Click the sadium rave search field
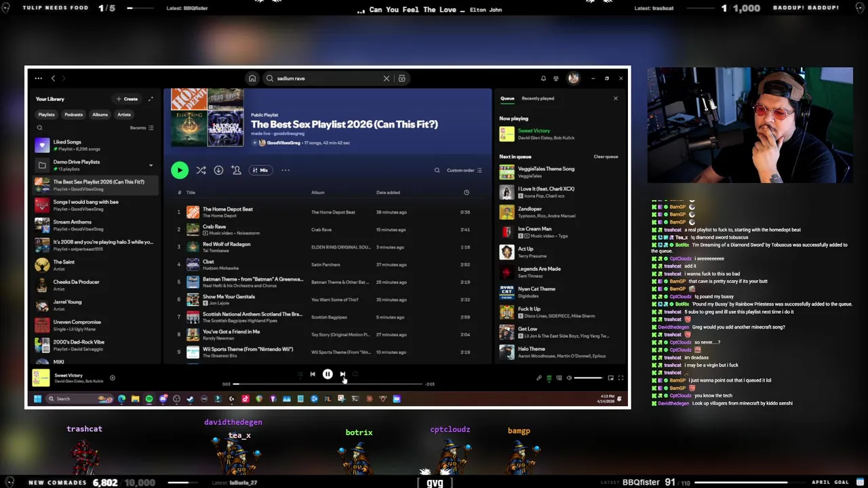The width and height of the screenshot is (868, 488). (329, 79)
